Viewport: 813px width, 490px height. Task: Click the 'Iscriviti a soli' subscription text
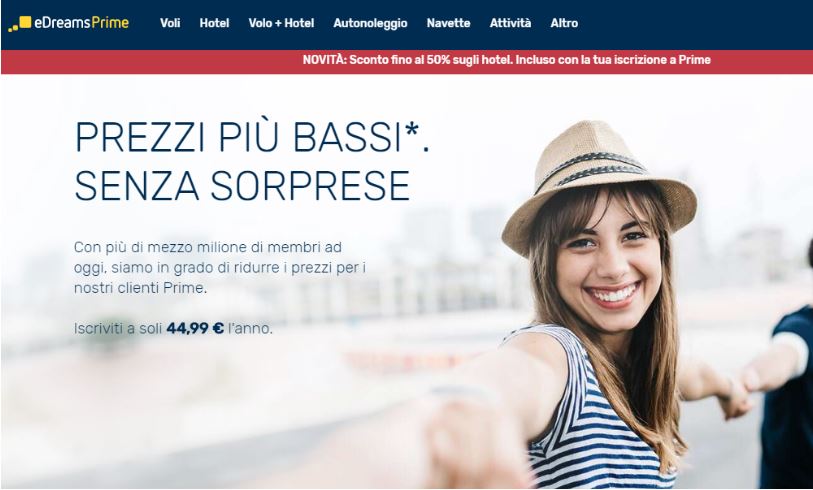point(118,328)
